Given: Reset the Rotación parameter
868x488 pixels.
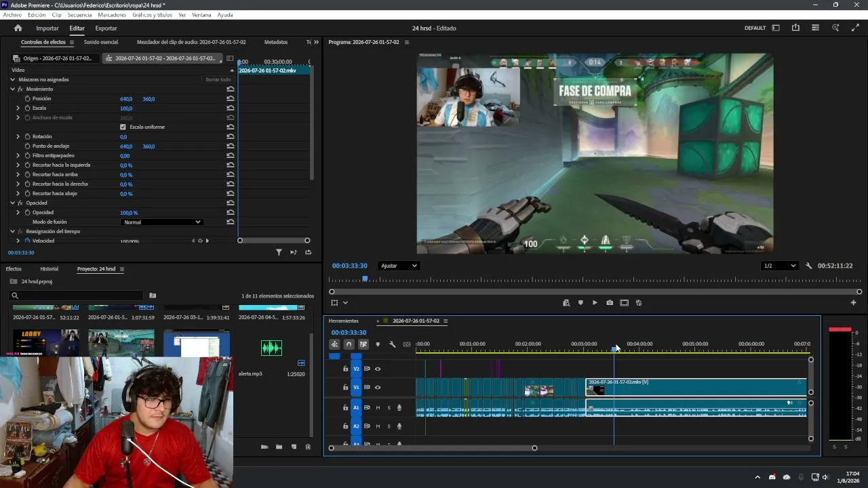Looking at the screenshot, I should 231,137.
